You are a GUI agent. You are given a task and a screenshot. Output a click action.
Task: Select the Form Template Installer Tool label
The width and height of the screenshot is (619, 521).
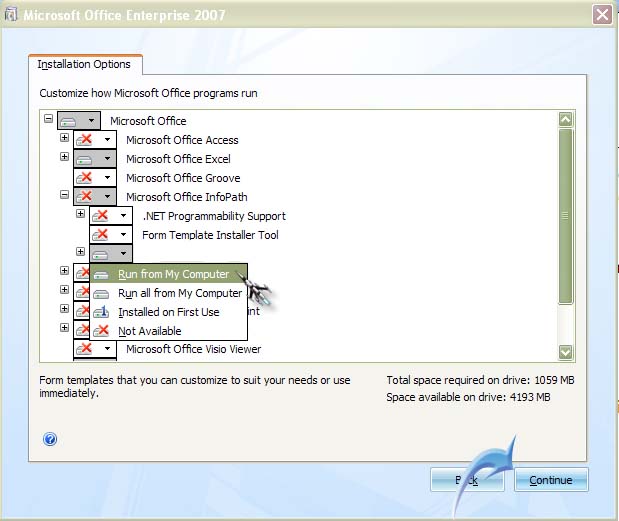[210, 235]
